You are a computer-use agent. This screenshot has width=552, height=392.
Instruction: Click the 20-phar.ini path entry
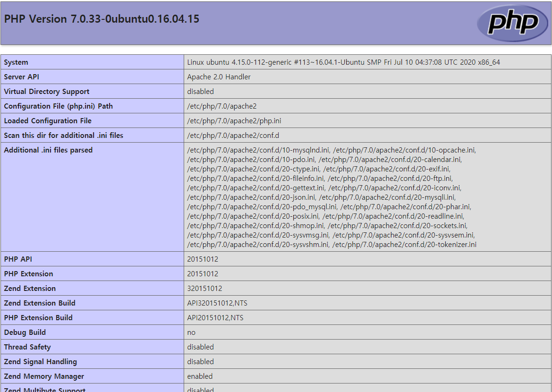(406, 207)
